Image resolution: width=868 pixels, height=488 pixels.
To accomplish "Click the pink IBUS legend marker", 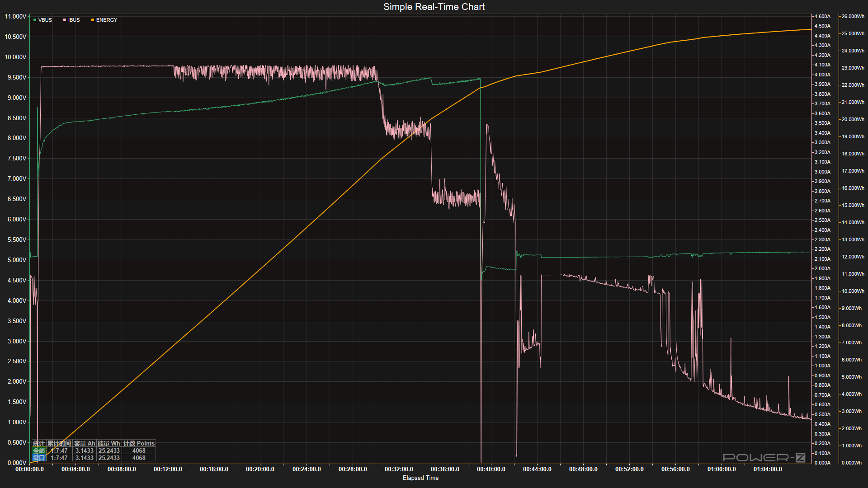I will click(x=65, y=20).
